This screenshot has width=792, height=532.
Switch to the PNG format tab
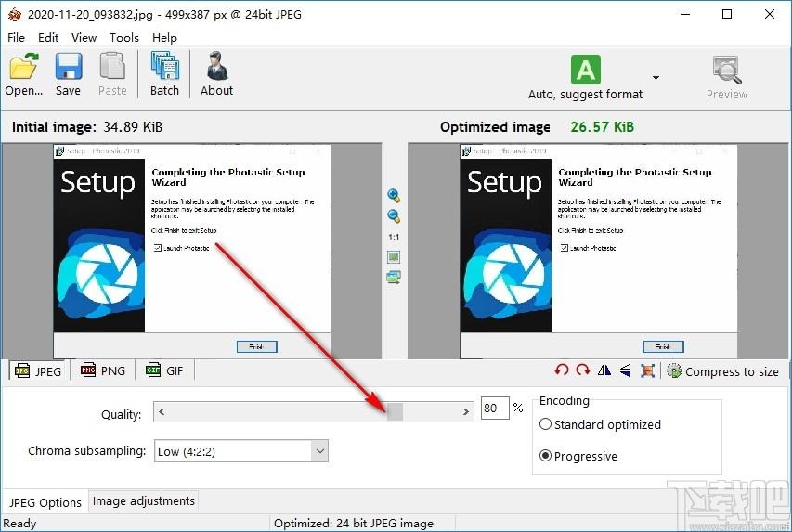tap(103, 370)
